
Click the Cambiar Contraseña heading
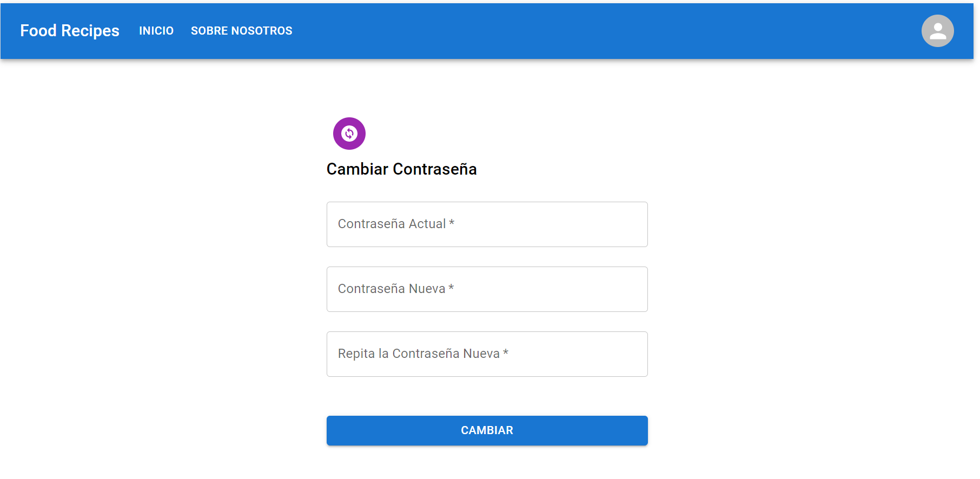(x=401, y=169)
